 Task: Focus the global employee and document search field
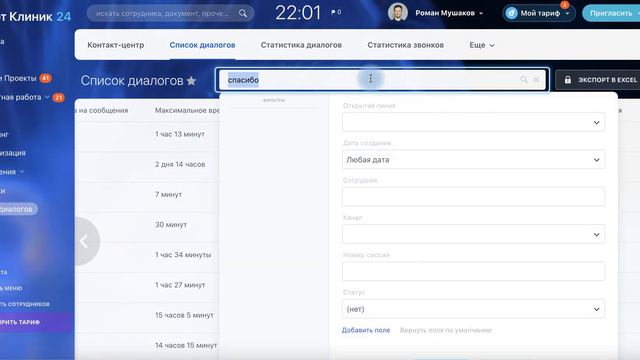[170, 13]
